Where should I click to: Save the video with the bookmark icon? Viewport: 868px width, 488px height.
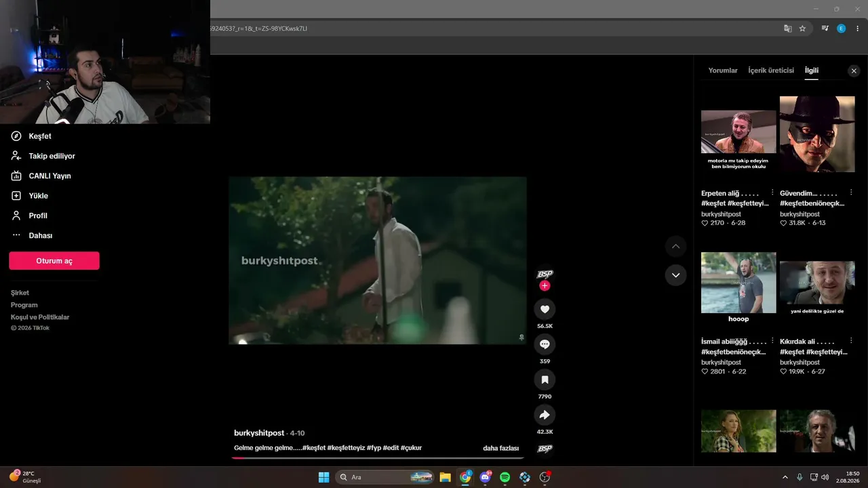coord(545,380)
